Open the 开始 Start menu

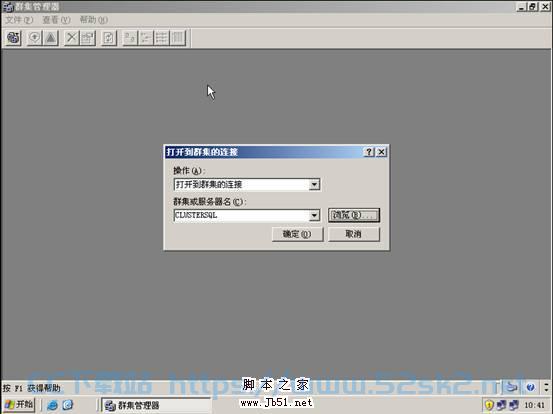point(19,404)
